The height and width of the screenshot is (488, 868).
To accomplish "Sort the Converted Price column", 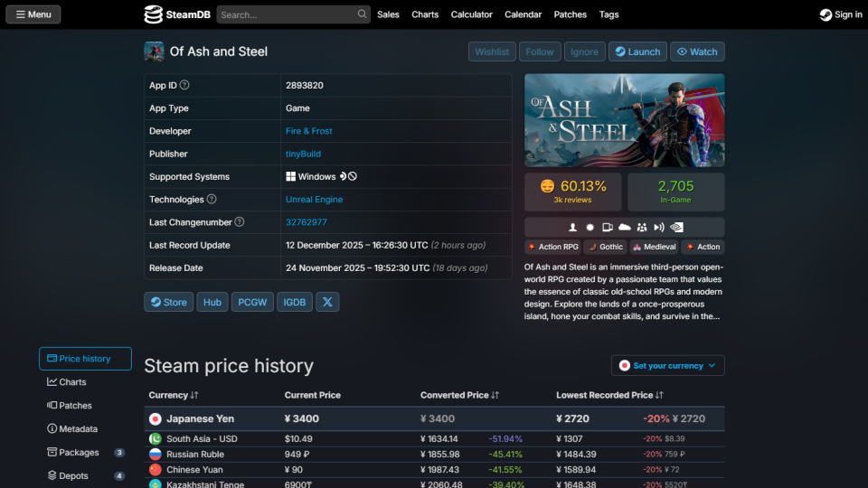I will tap(459, 395).
